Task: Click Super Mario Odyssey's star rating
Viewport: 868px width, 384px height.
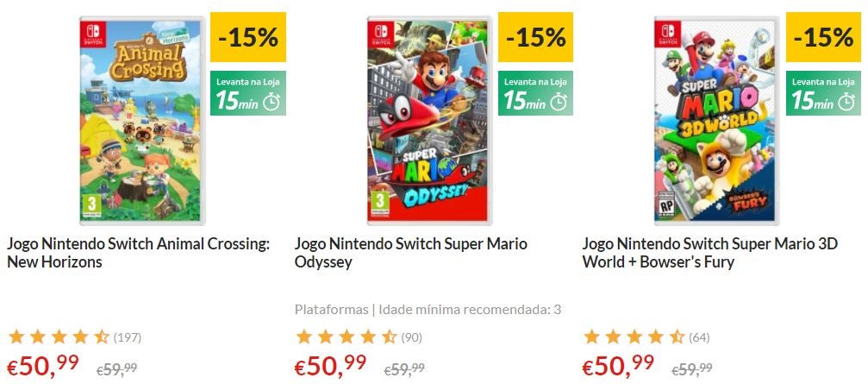Action: (x=347, y=337)
